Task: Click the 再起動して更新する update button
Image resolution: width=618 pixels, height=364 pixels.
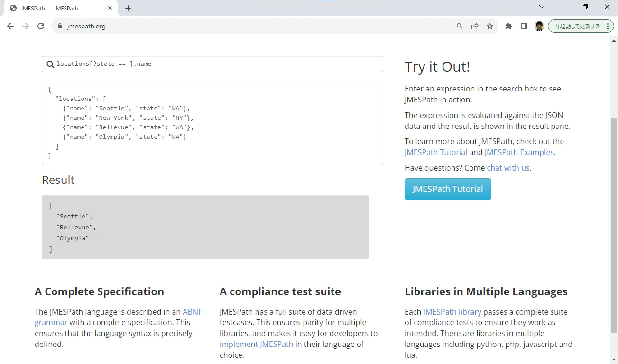Action: pos(581,26)
